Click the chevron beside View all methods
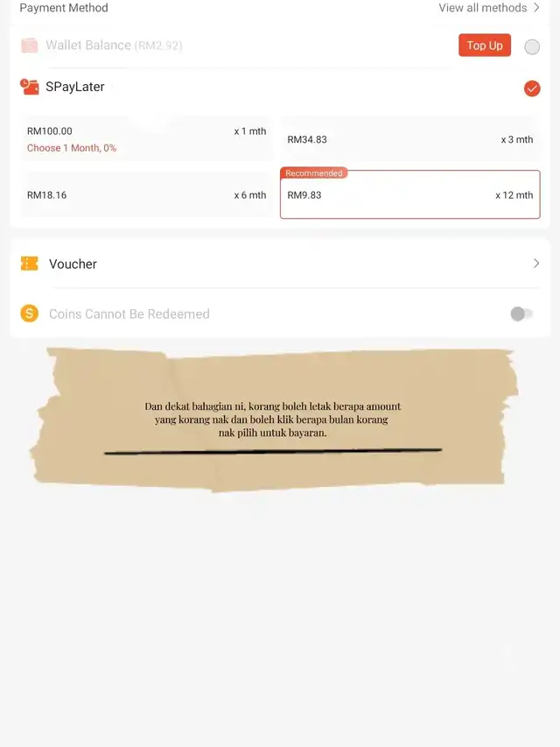This screenshot has width=560, height=747. [x=536, y=8]
